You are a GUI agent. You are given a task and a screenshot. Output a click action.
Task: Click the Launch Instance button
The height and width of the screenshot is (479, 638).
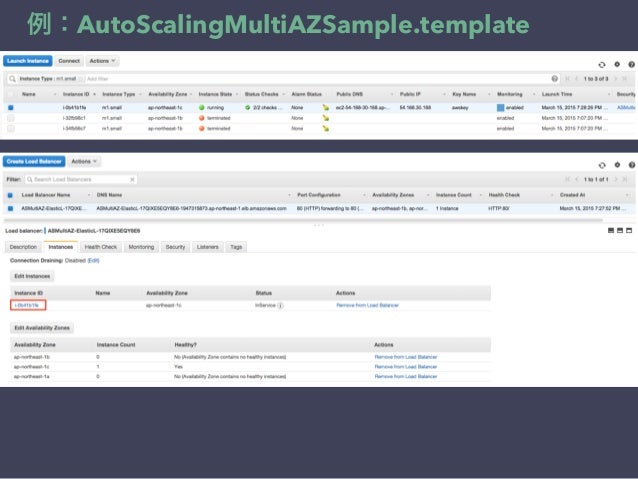(28, 61)
